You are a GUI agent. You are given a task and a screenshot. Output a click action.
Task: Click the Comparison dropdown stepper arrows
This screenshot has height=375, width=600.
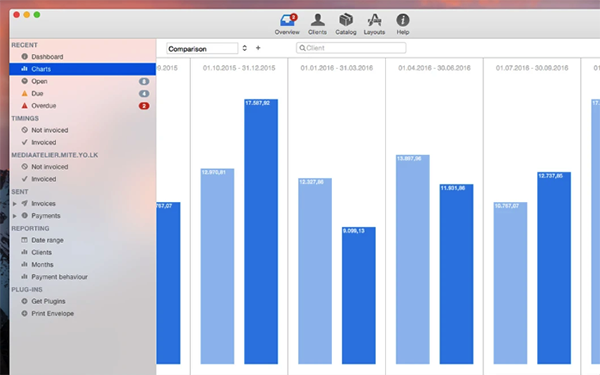(x=245, y=48)
